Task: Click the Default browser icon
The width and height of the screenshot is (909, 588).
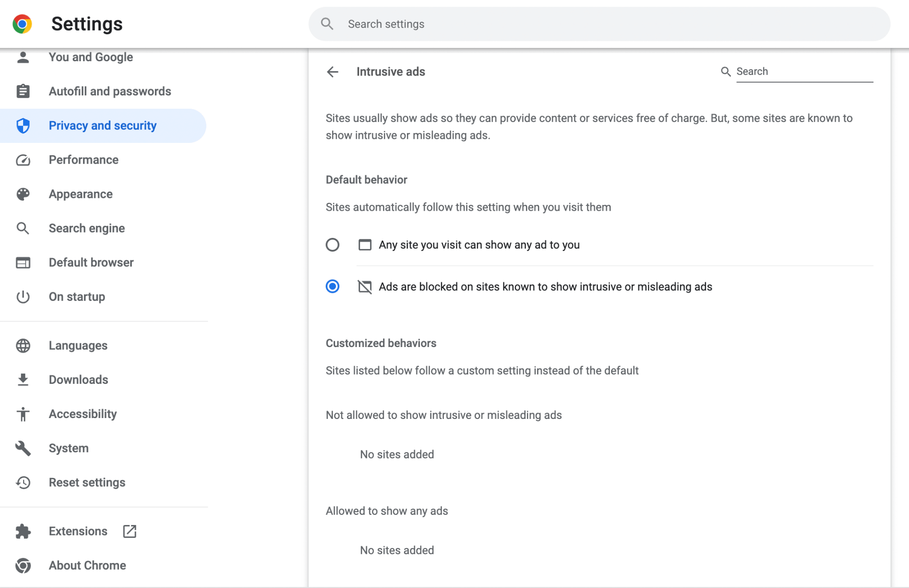Action: tap(23, 262)
